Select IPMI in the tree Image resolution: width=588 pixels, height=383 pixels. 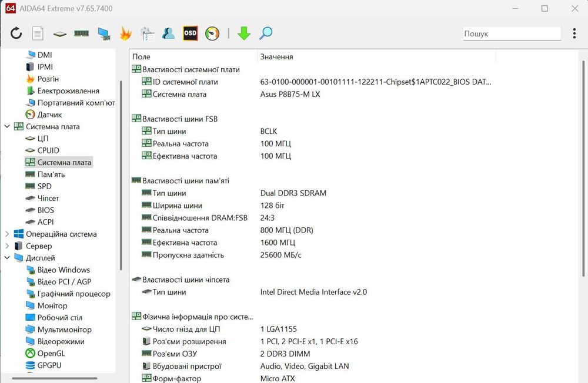click(x=39, y=67)
